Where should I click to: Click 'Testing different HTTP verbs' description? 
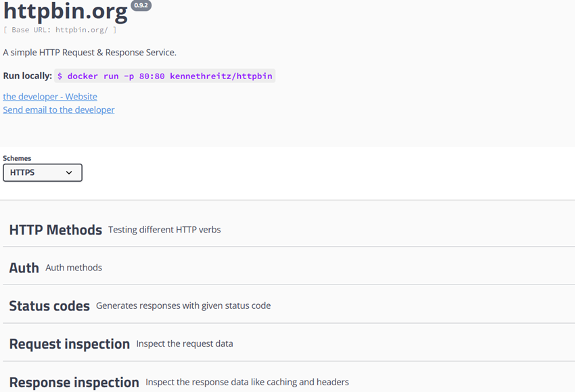point(164,230)
